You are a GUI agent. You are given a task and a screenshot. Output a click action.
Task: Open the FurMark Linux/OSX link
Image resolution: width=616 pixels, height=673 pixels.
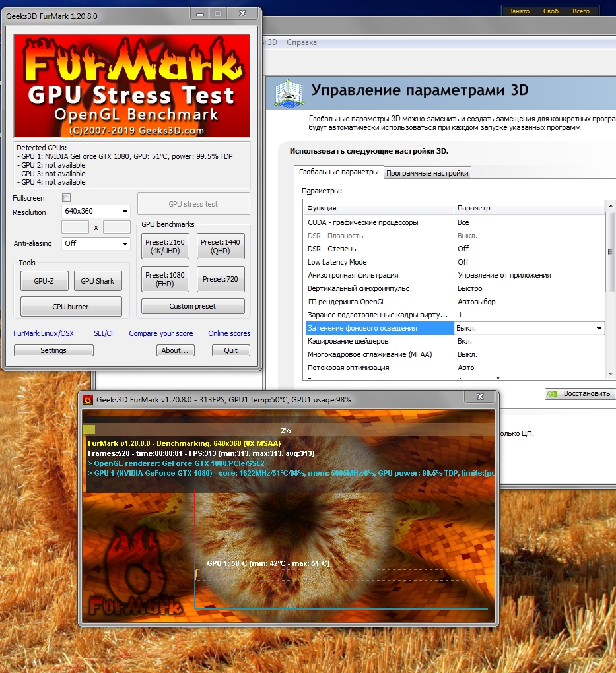[x=44, y=333]
